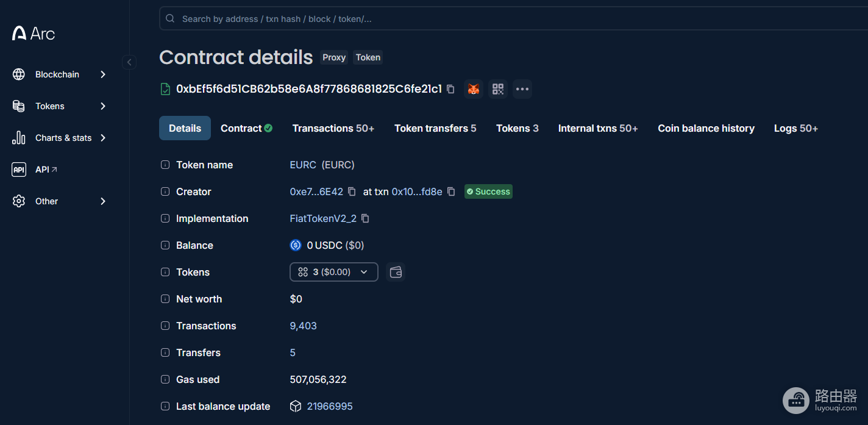Click the info icon beside Net worth
The width and height of the screenshot is (868, 425).
point(165,299)
